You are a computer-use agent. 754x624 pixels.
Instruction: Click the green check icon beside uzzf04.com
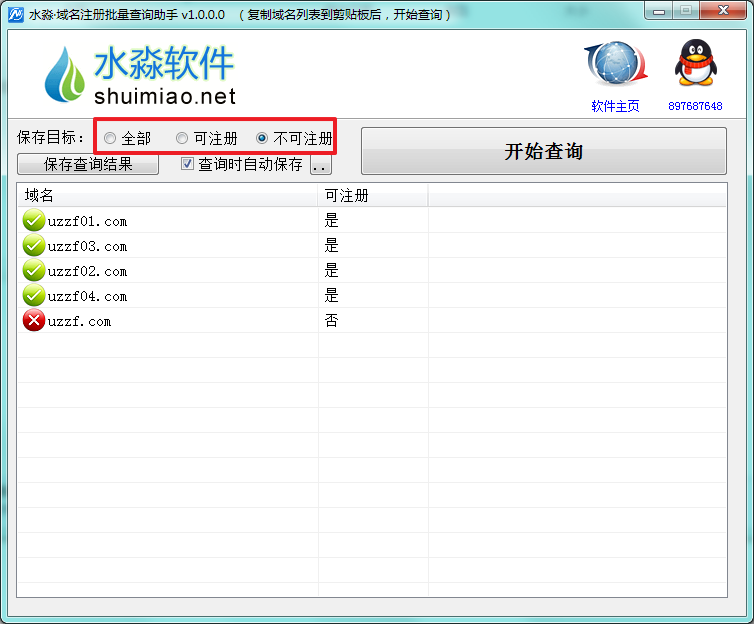pos(34,296)
